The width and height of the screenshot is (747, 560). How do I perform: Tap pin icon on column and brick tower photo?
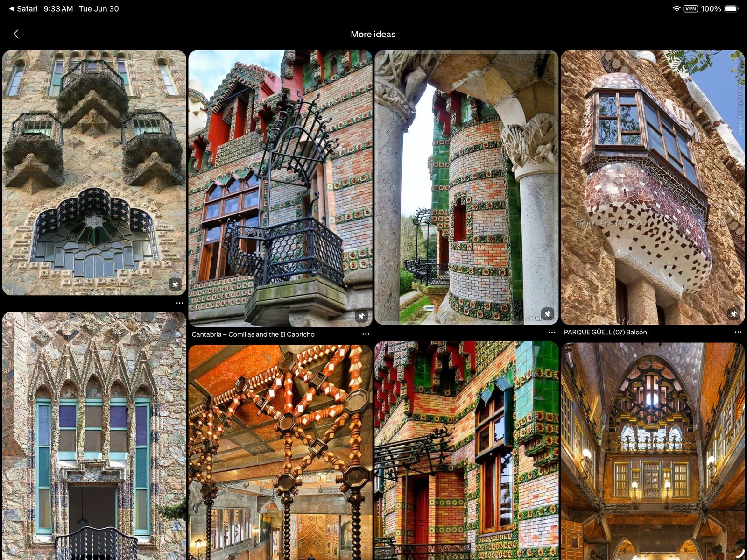point(548,314)
